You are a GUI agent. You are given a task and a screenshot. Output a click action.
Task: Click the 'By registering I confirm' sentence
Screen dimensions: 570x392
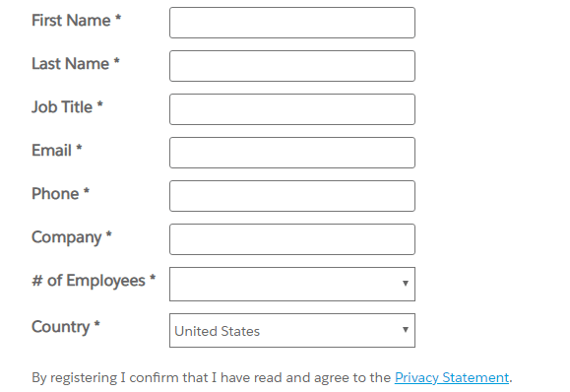[272, 378]
